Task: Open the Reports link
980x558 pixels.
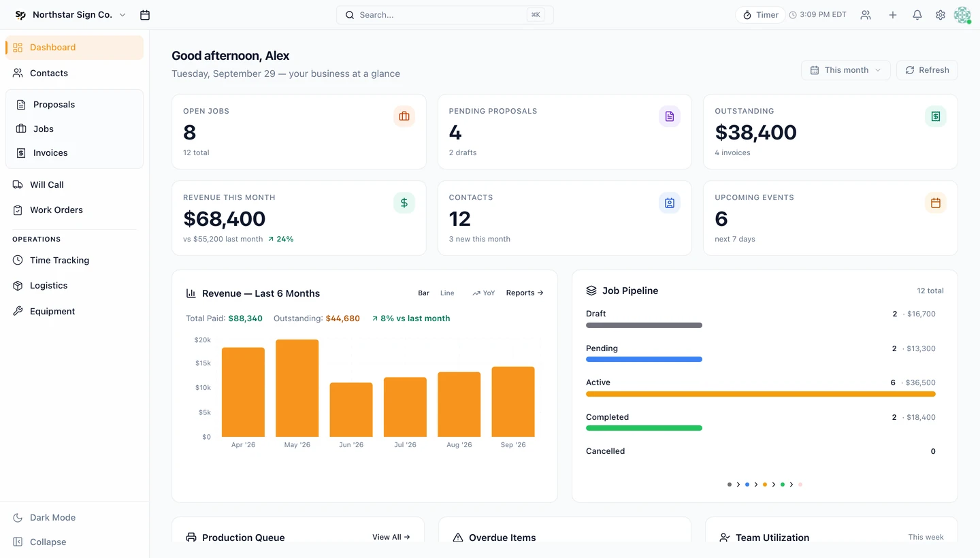Action: [x=525, y=293]
